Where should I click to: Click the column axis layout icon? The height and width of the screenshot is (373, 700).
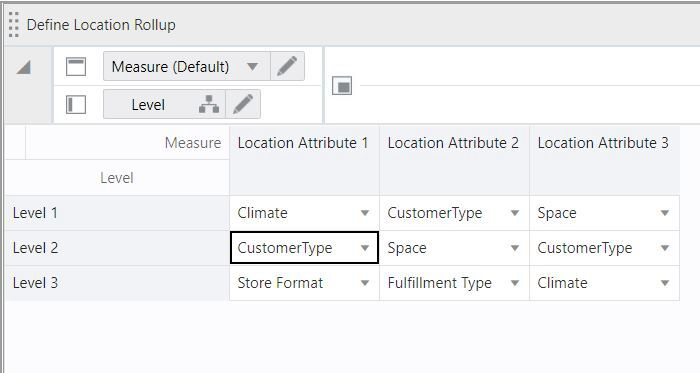coord(76,66)
